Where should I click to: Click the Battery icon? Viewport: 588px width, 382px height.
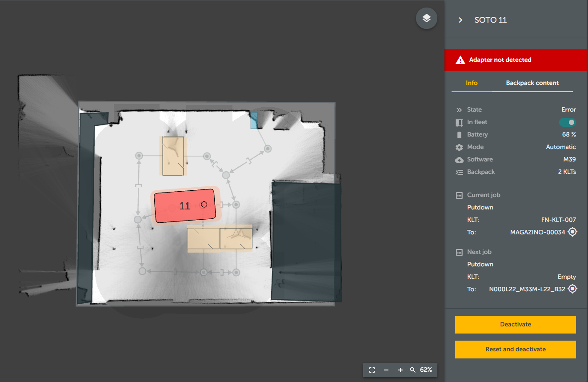point(460,135)
